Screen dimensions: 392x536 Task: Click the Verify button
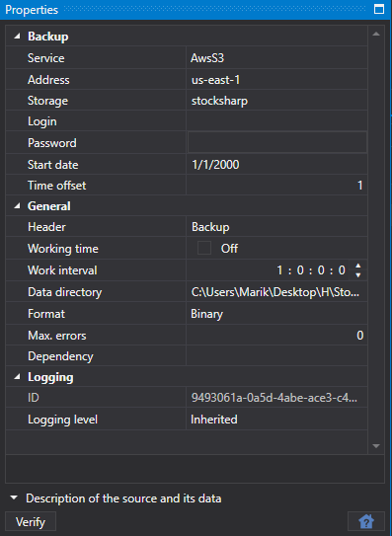[31, 521]
